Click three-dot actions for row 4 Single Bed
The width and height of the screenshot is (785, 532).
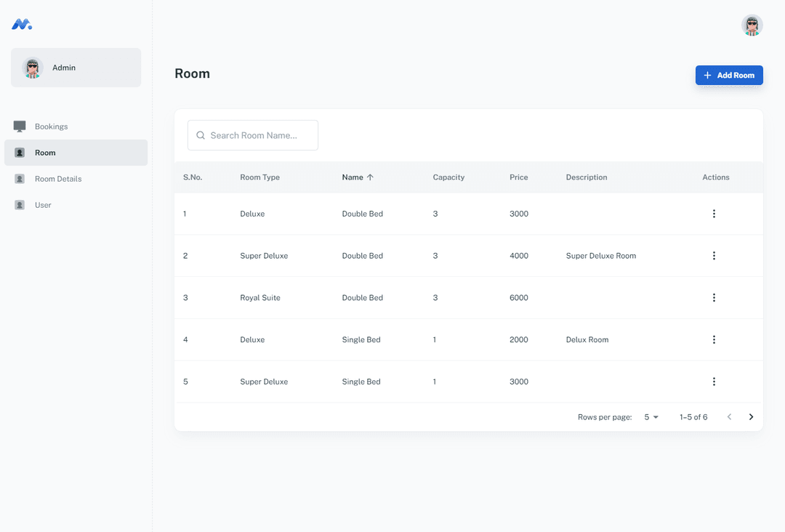[714, 339]
